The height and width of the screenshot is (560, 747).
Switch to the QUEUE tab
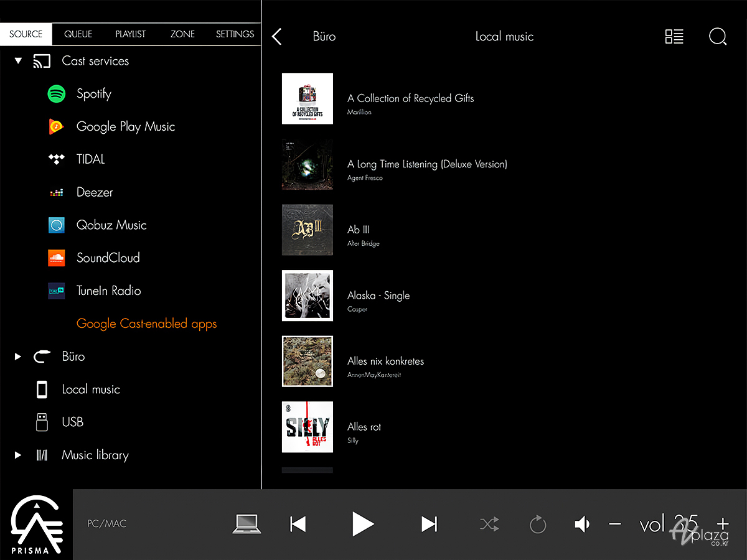pyautogui.click(x=78, y=34)
